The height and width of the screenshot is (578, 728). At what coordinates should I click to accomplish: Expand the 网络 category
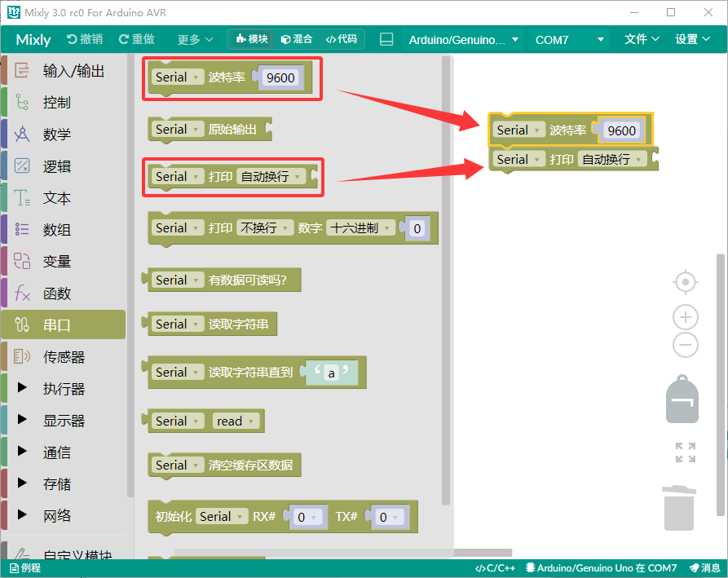pos(22,514)
